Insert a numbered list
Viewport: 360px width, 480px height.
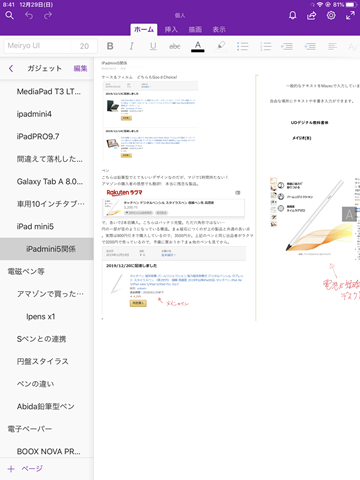pos(265,46)
